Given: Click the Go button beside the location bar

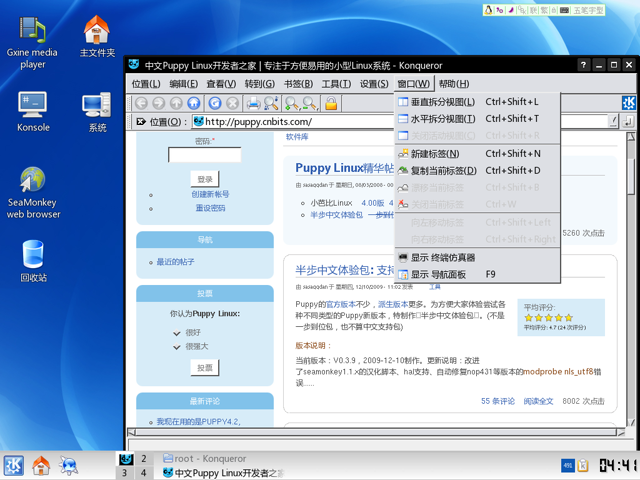Looking at the screenshot, I should coord(629,121).
